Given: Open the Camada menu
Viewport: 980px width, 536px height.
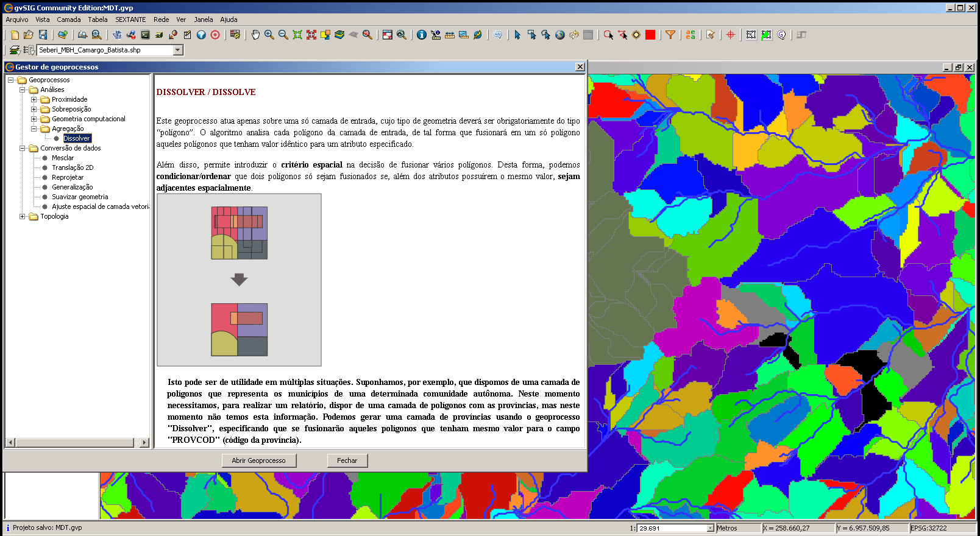Looking at the screenshot, I should (x=69, y=19).
